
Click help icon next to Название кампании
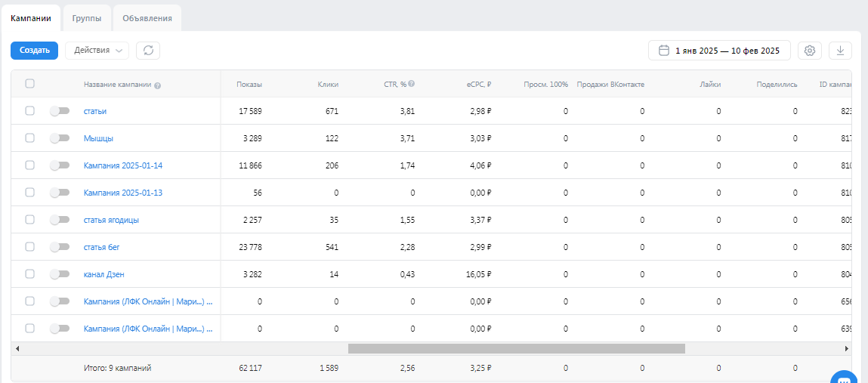[158, 85]
